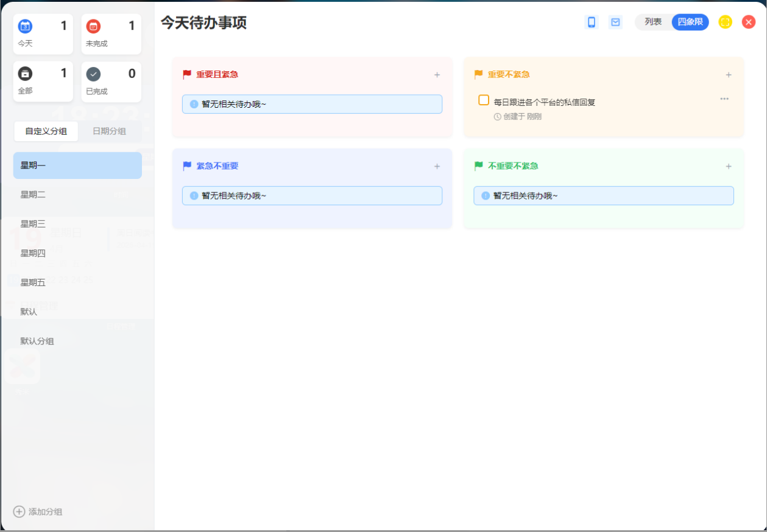The height and width of the screenshot is (532, 767).
Task: Show the 已完成 tasks card
Action: (111, 82)
